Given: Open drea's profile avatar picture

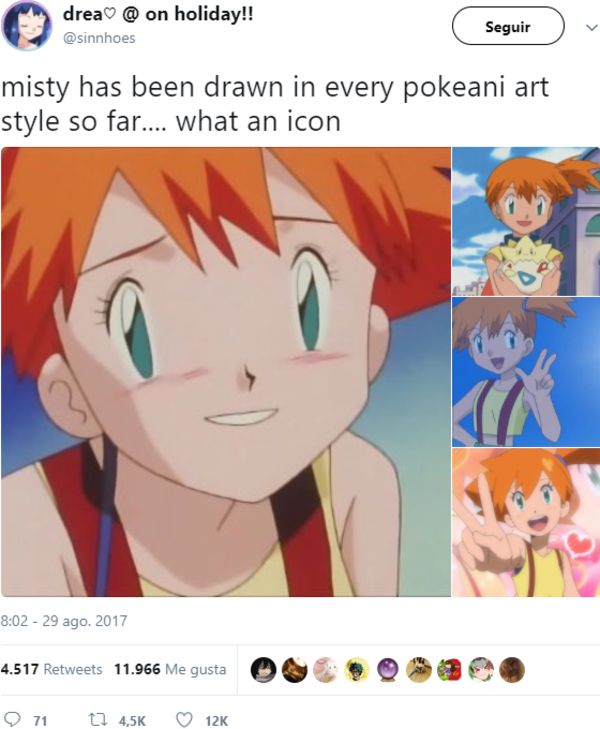Looking at the screenshot, I should 27,25.
